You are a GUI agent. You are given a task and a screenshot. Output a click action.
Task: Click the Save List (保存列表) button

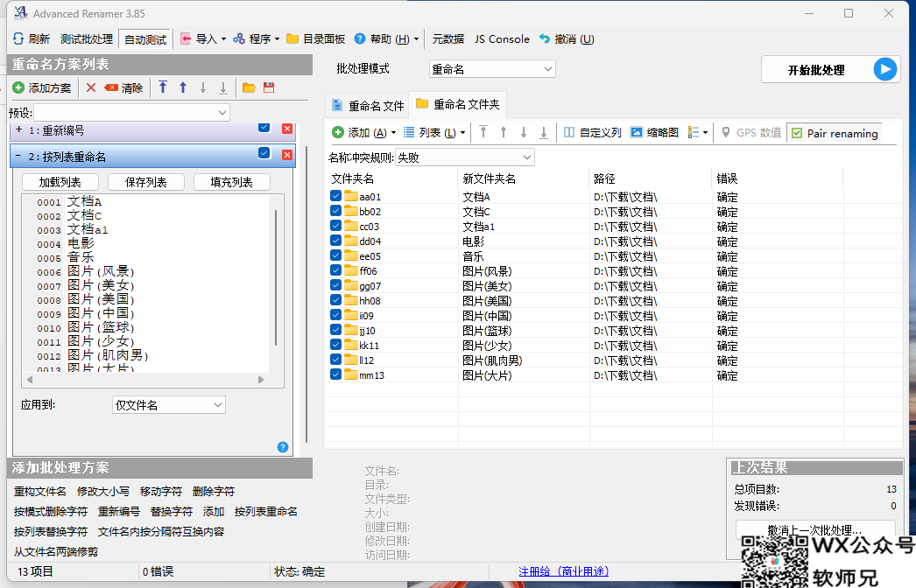(x=146, y=182)
